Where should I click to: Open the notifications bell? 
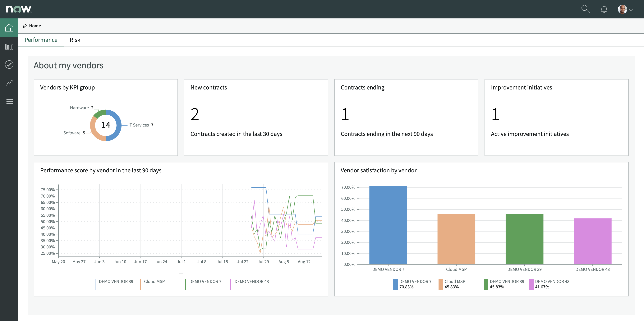pyautogui.click(x=604, y=10)
